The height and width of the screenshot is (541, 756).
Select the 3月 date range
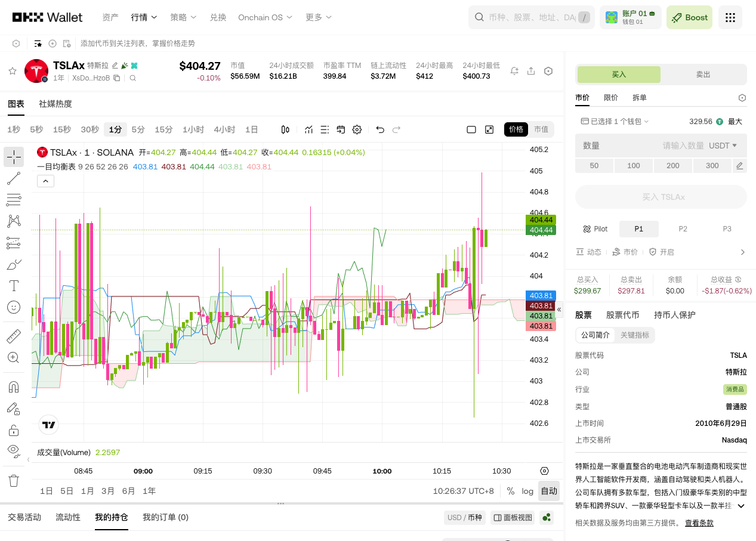[108, 491]
